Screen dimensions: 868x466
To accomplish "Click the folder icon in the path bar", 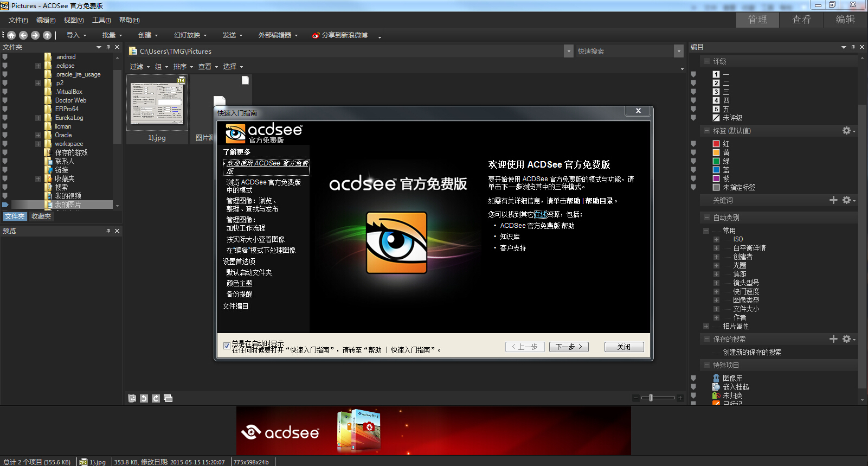I will tap(133, 51).
